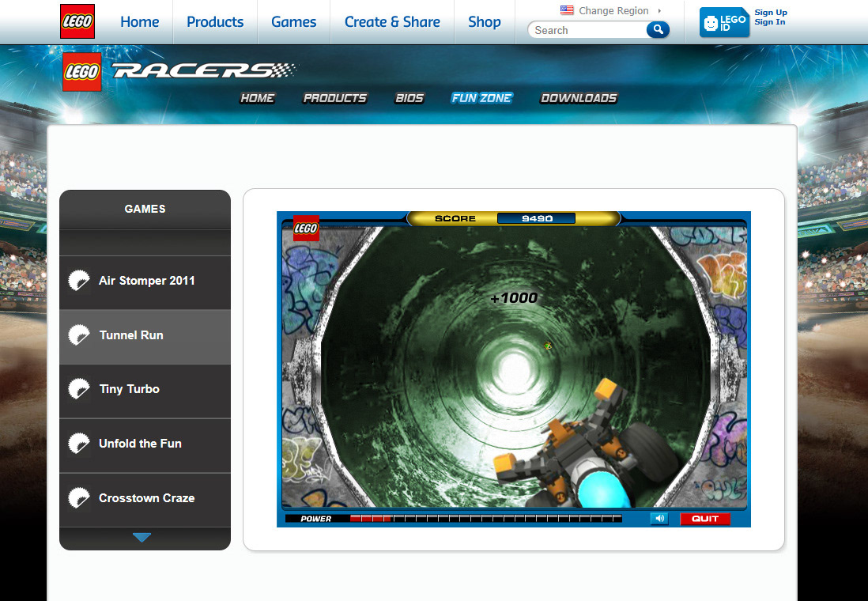The height and width of the screenshot is (601, 868).
Task: Click the US flag region icon
Action: click(567, 10)
